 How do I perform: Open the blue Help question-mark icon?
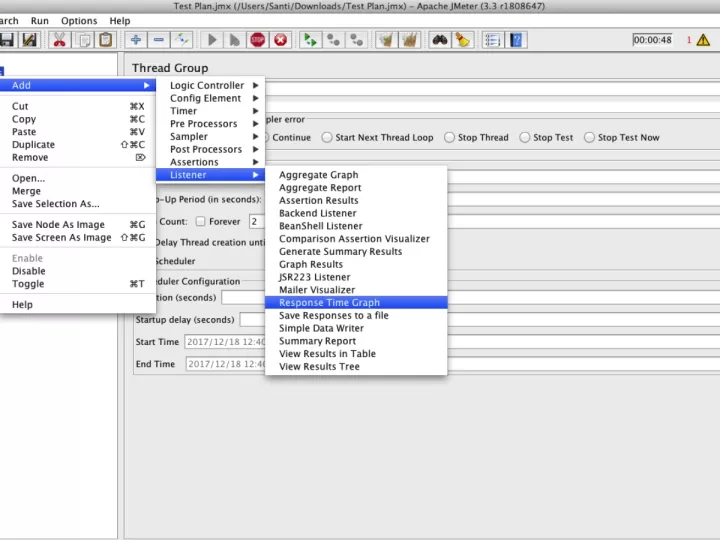click(517, 40)
